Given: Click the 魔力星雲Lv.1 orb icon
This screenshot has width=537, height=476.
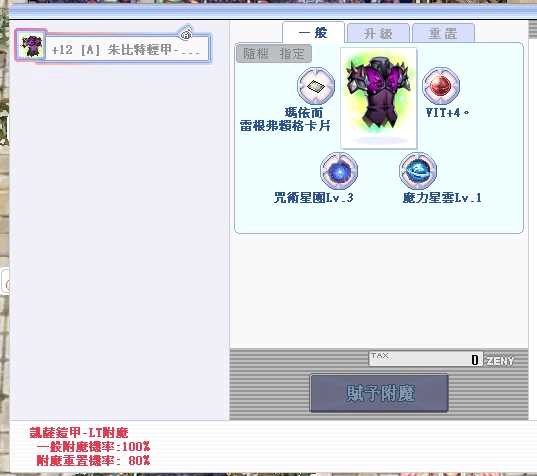Looking at the screenshot, I should [418, 171].
